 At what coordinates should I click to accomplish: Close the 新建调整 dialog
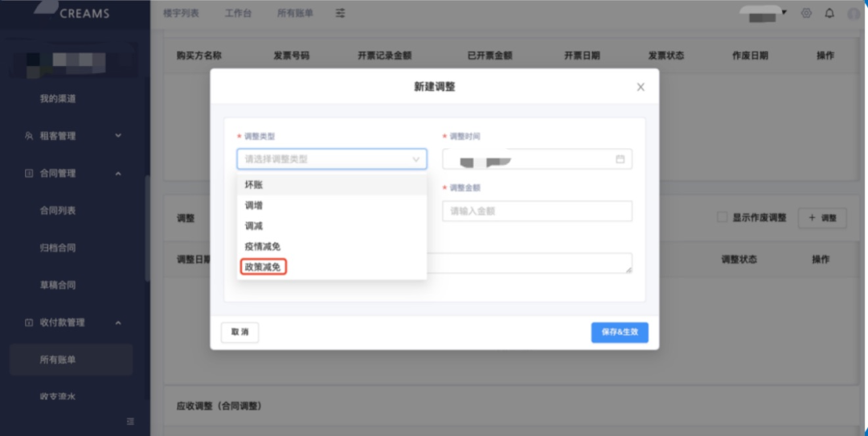point(641,87)
